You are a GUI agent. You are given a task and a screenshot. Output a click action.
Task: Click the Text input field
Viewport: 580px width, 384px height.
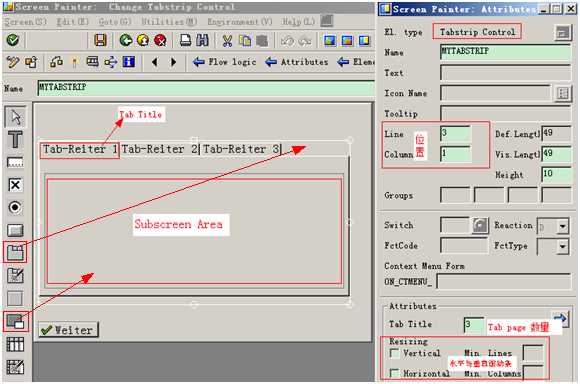click(506, 73)
